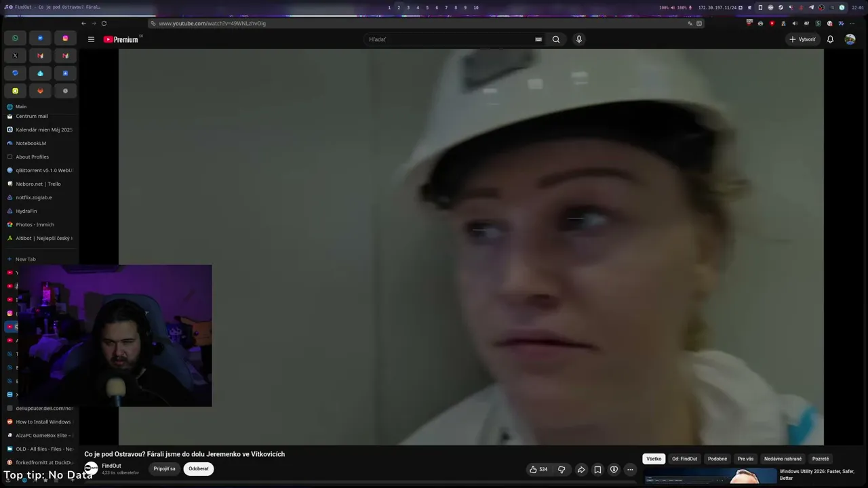
Task: Share the video
Action: click(581, 469)
